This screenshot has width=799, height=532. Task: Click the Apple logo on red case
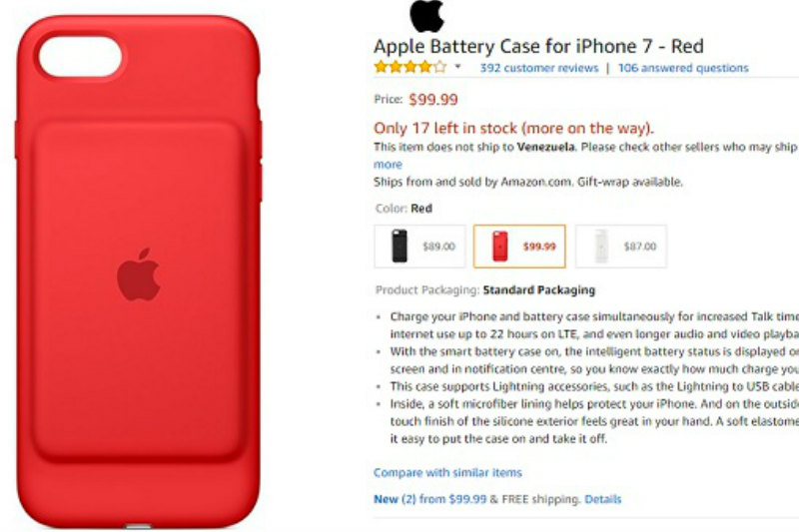[139, 274]
